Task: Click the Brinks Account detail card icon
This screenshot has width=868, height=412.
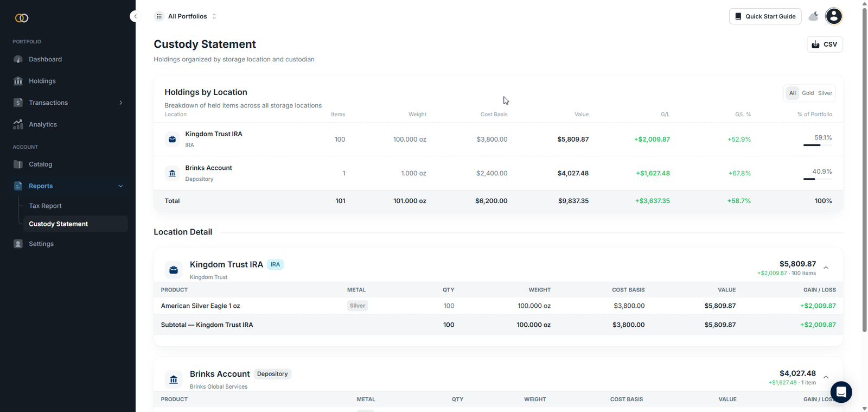Action: click(x=174, y=379)
